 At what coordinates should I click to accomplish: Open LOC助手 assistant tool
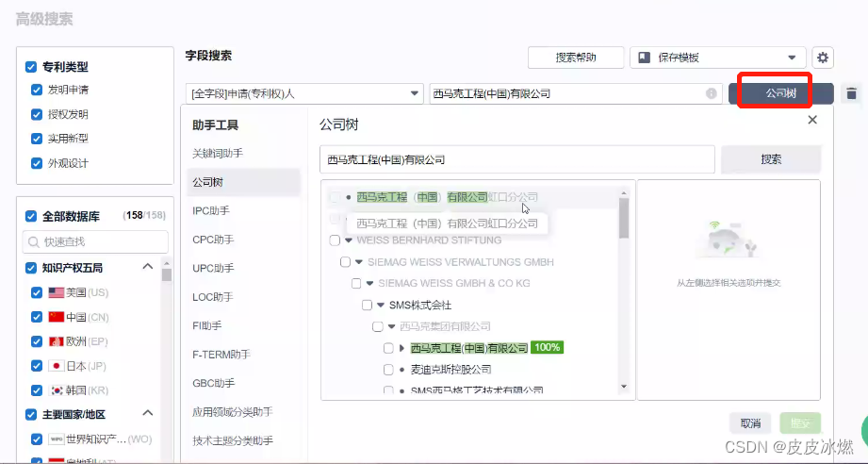(x=213, y=297)
